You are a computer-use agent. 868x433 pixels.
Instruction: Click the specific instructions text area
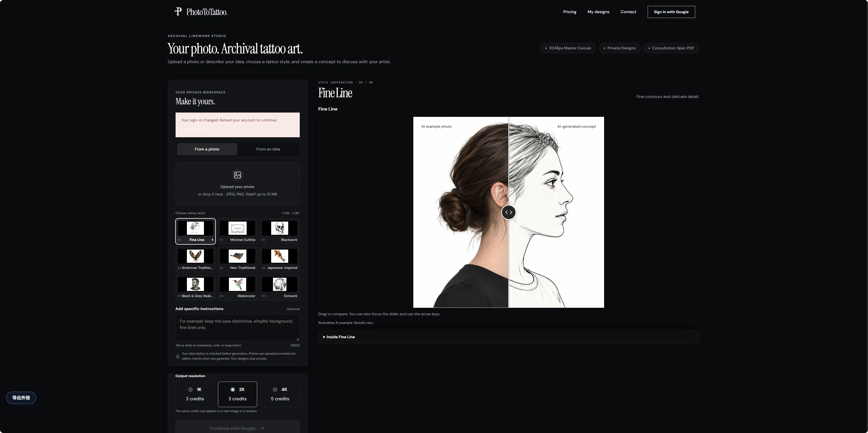pyautogui.click(x=238, y=328)
